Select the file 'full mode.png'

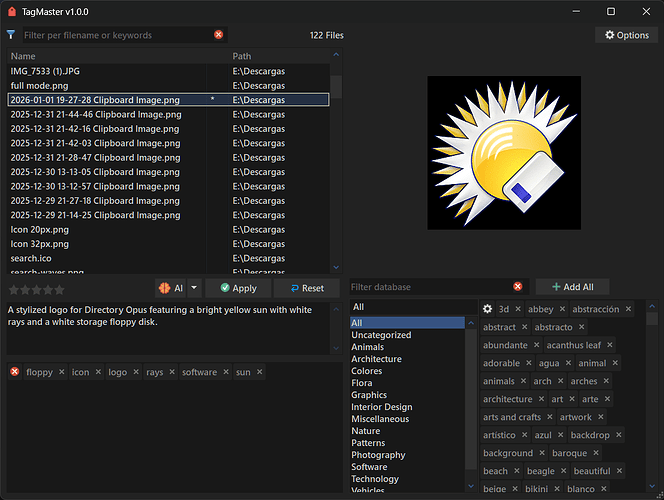pyautogui.click(x=39, y=86)
